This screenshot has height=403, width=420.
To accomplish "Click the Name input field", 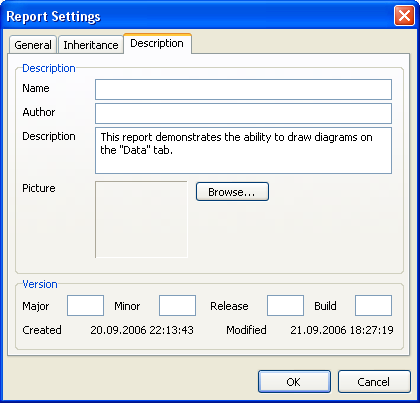I will click(x=243, y=89).
